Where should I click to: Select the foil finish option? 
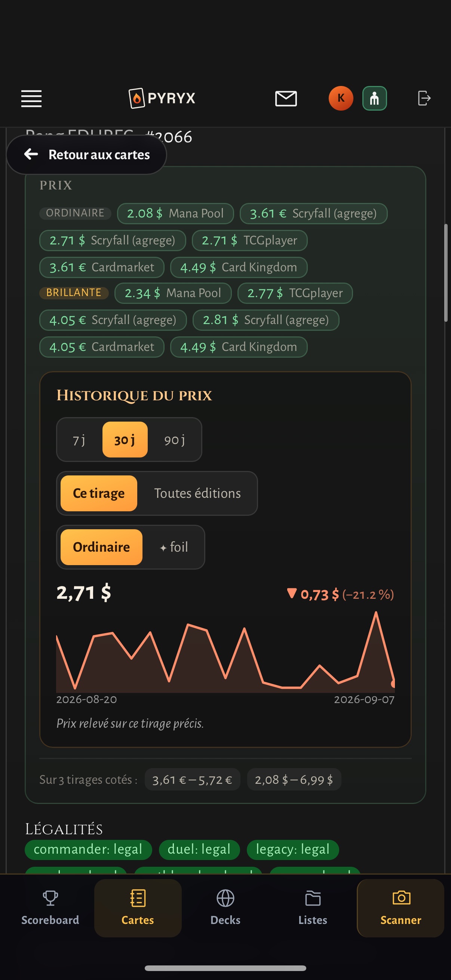(174, 547)
